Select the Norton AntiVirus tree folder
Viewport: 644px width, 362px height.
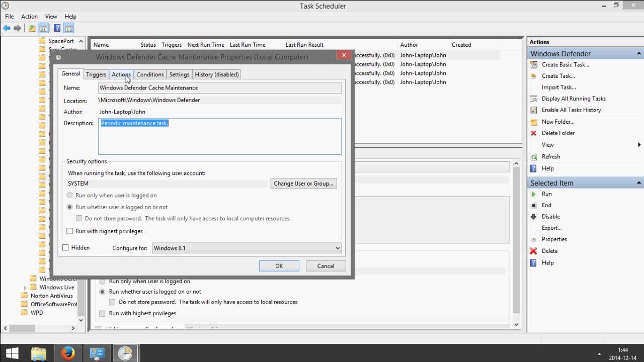pos(51,296)
